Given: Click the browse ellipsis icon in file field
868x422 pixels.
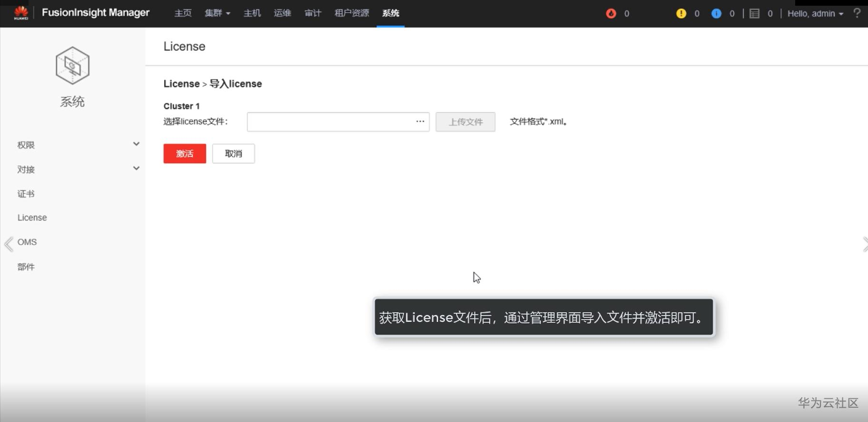Looking at the screenshot, I should pos(420,121).
